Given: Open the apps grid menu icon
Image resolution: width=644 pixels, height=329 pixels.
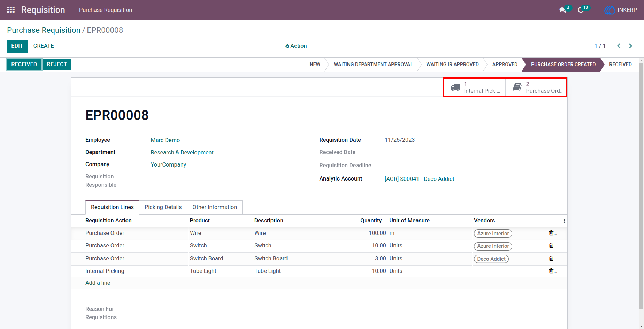Looking at the screenshot, I should tap(11, 10).
